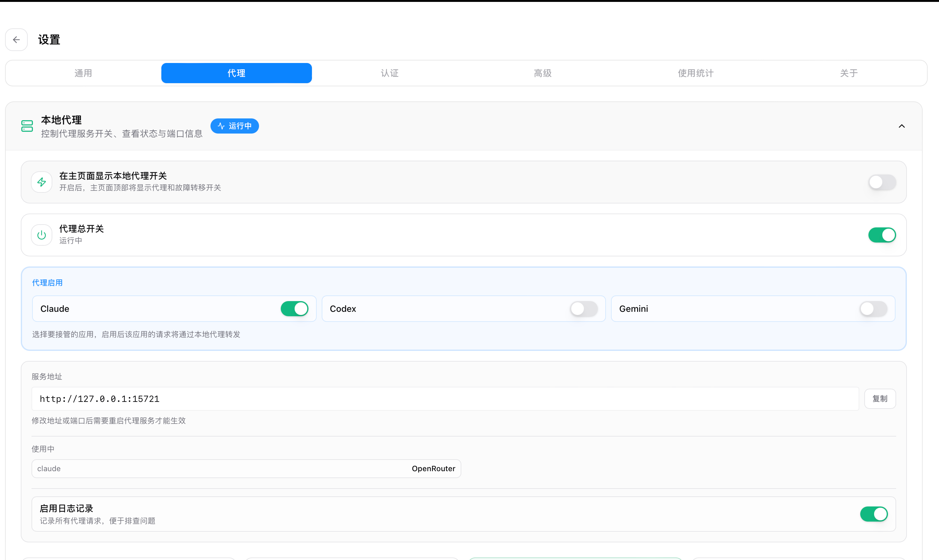Click the OpenRouter text
Image resolution: width=939 pixels, height=560 pixels.
tap(433, 469)
